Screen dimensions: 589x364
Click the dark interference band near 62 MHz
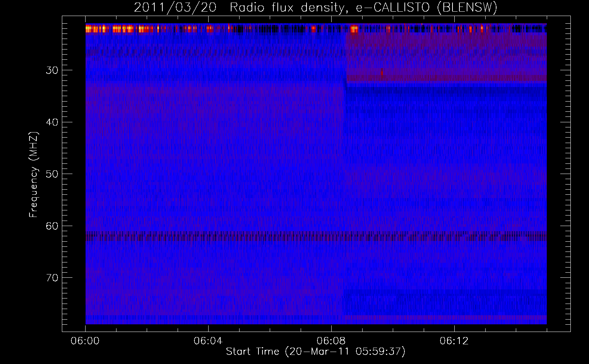tap(316, 236)
